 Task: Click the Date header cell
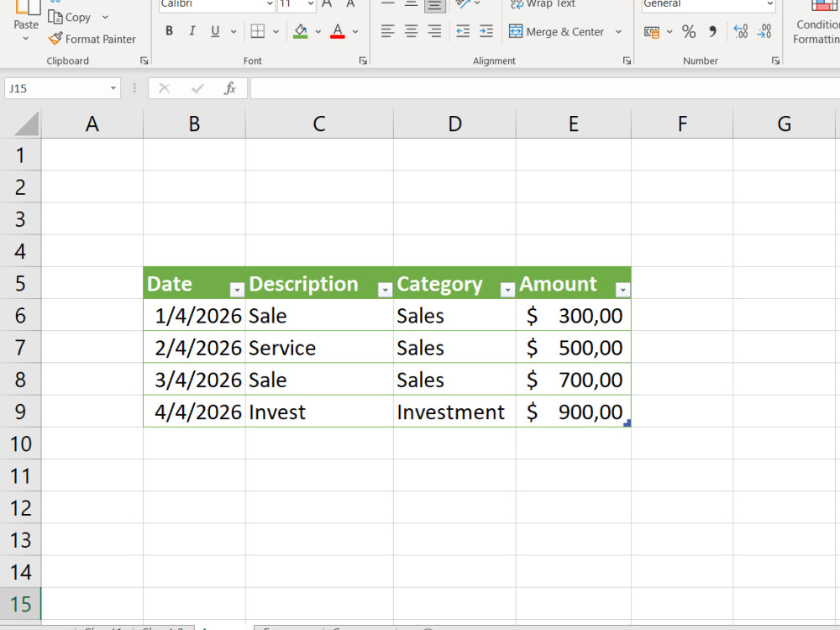pyautogui.click(x=195, y=283)
